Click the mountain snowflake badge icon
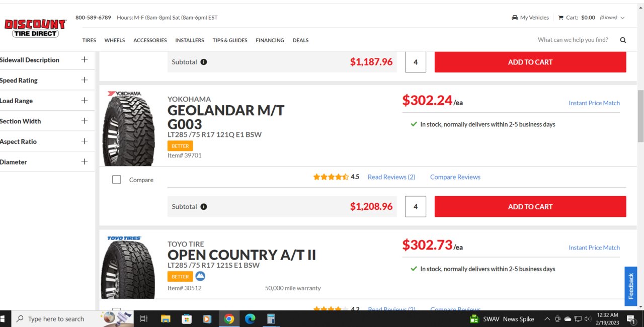This screenshot has height=327, width=644. 200,276
